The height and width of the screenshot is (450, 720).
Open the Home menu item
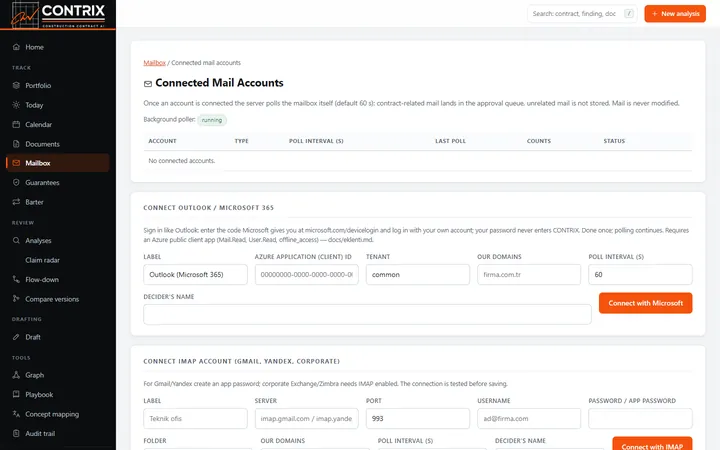pos(58,47)
